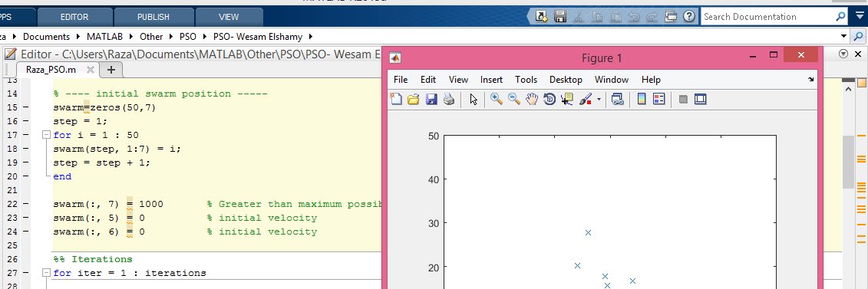Screen dimensions: 868x289
Task: Open Help menu in Figure 1
Action: pos(651,80)
